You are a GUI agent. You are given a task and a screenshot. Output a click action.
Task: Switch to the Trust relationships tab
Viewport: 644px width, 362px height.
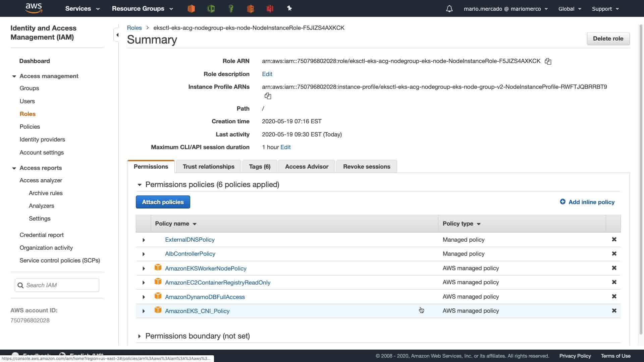208,167
